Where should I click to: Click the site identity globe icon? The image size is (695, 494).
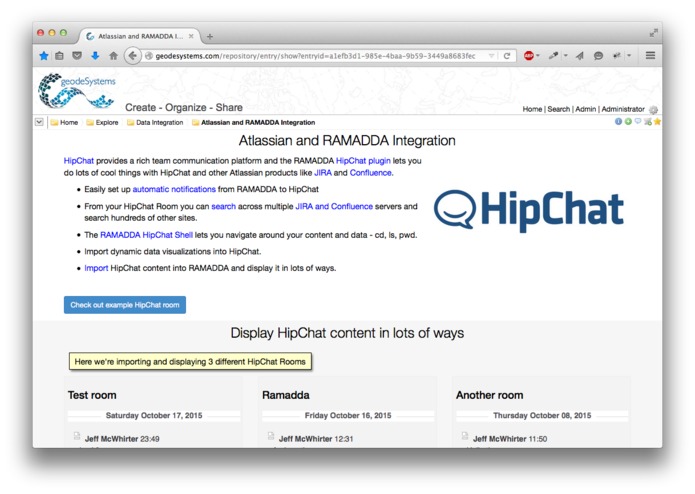(149, 56)
